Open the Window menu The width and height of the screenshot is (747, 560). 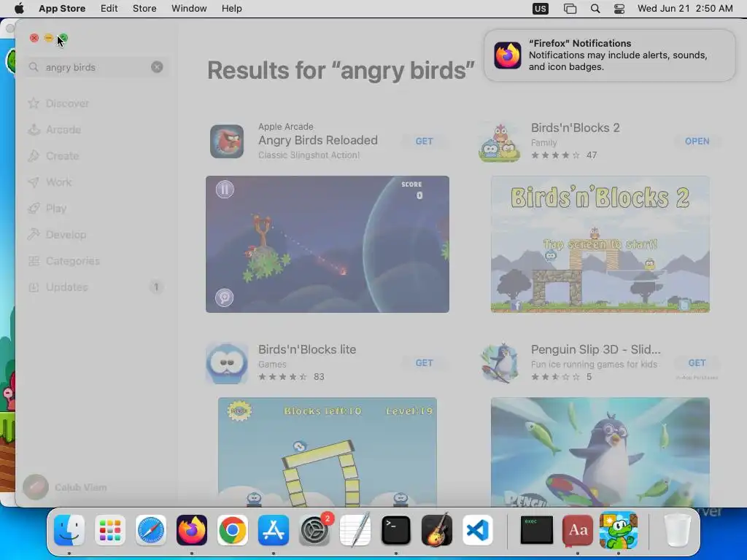[x=189, y=9]
